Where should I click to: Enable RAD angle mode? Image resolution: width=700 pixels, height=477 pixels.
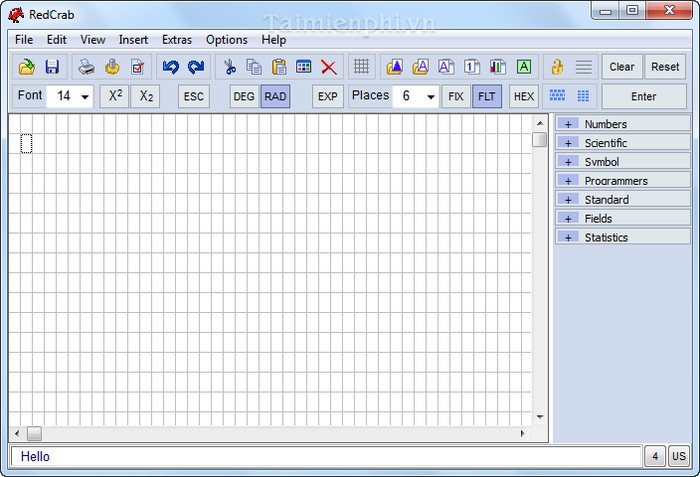pos(275,97)
